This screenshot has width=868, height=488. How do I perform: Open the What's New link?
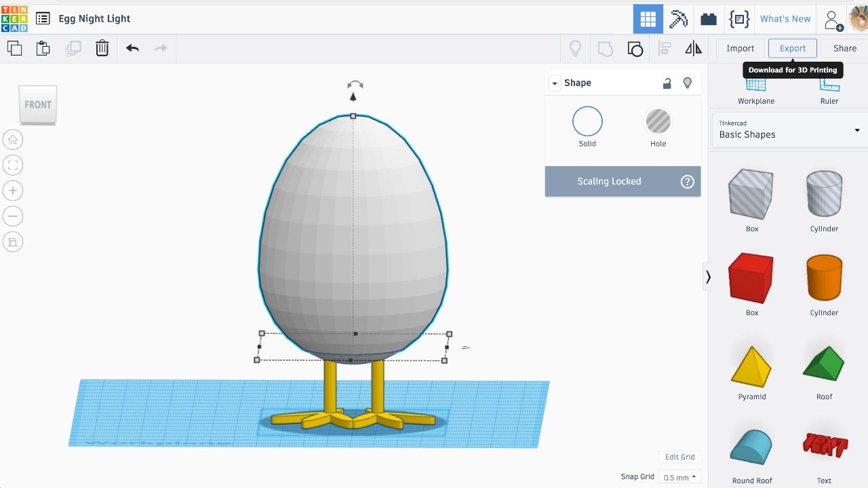[785, 19]
